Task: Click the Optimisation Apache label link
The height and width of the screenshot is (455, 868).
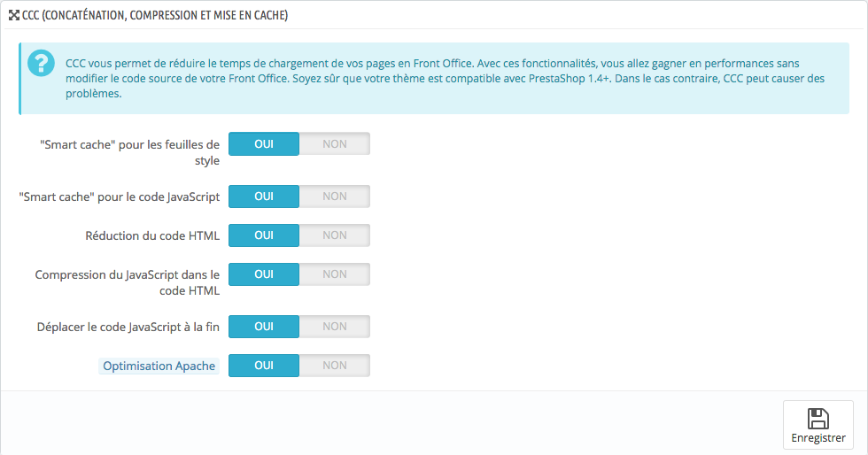Action: (159, 366)
